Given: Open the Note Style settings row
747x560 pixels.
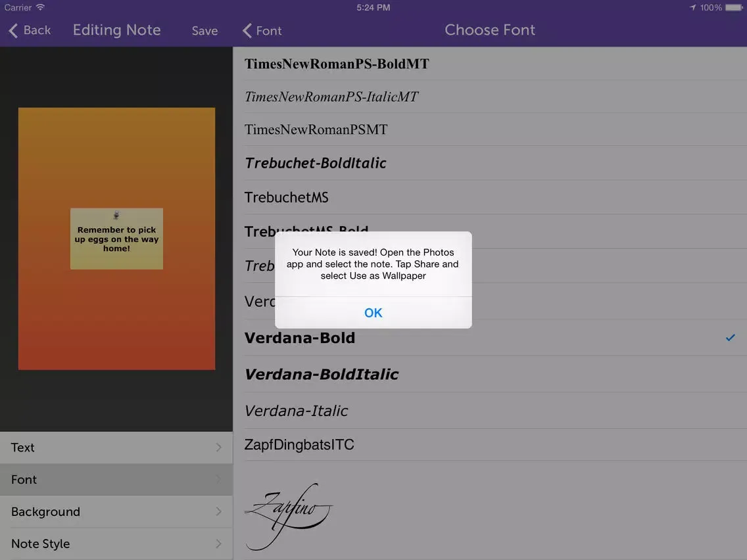Looking at the screenshot, I should click(116, 544).
